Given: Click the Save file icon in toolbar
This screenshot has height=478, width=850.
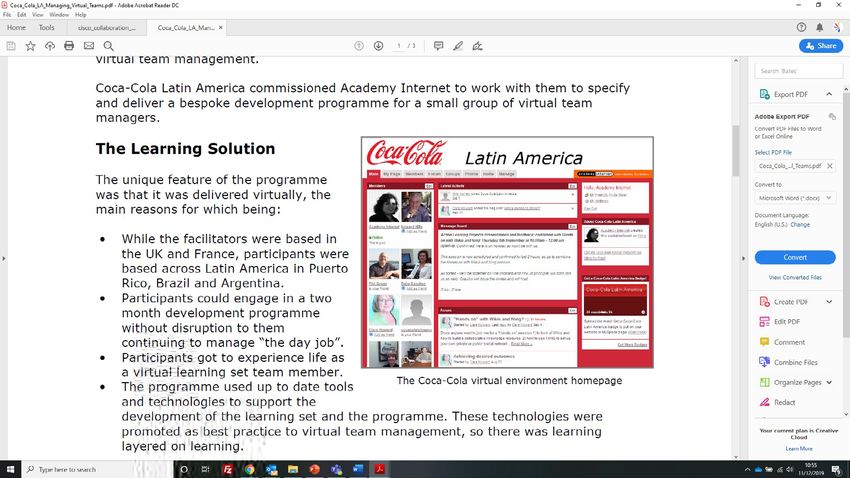Looking at the screenshot, I should [x=11, y=46].
